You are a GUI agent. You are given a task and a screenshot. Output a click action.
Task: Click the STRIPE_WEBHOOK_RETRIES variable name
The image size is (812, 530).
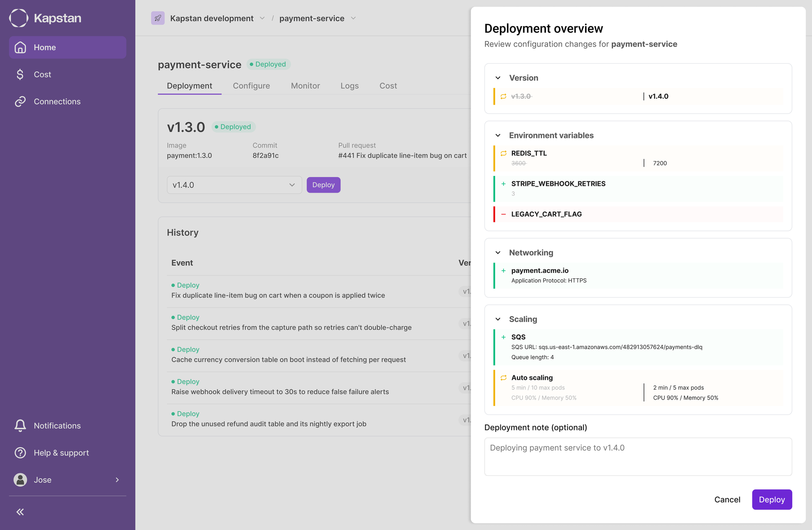coord(558,184)
